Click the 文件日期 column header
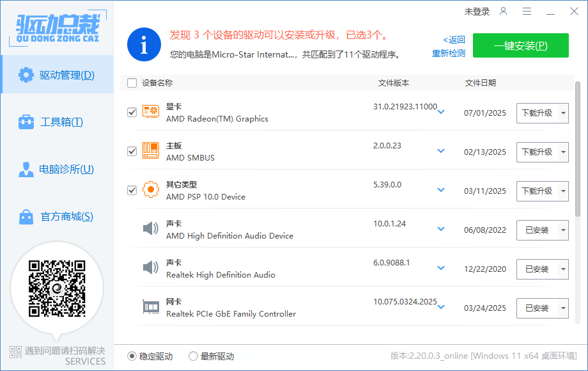 coord(481,83)
